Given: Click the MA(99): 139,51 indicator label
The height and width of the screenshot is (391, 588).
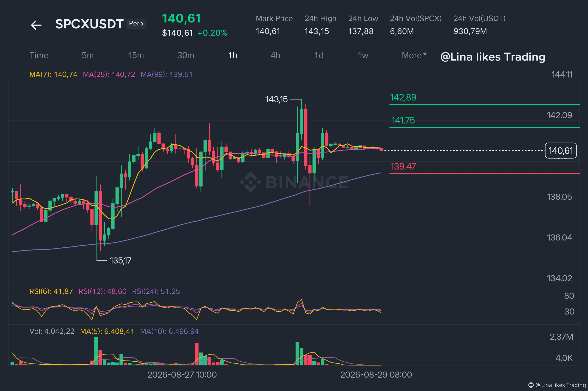Looking at the screenshot, I should 167,74.
